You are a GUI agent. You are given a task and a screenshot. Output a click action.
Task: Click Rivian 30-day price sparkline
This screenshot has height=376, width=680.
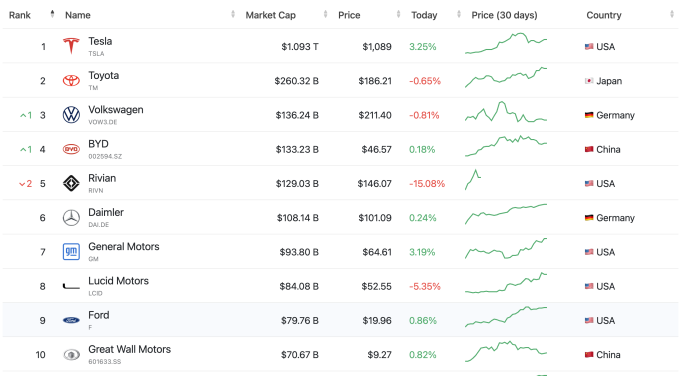pyautogui.click(x=473, y=180)
